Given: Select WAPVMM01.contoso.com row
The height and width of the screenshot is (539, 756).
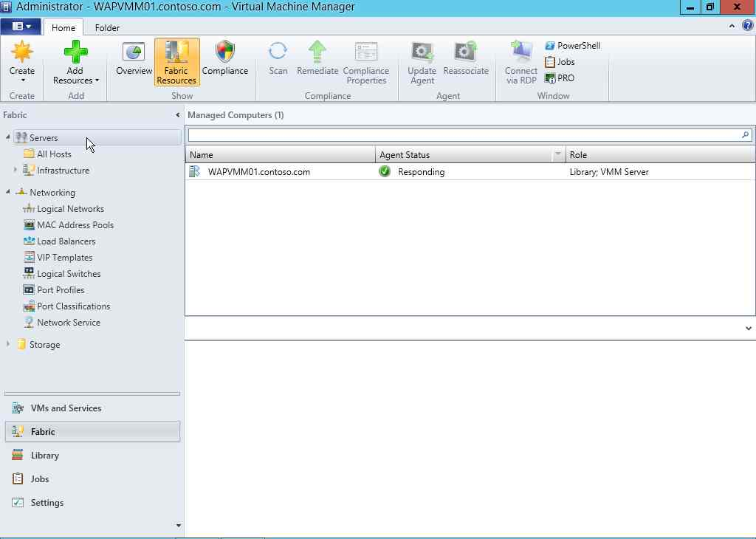Looking at the screenshot, I should [470, 172].
